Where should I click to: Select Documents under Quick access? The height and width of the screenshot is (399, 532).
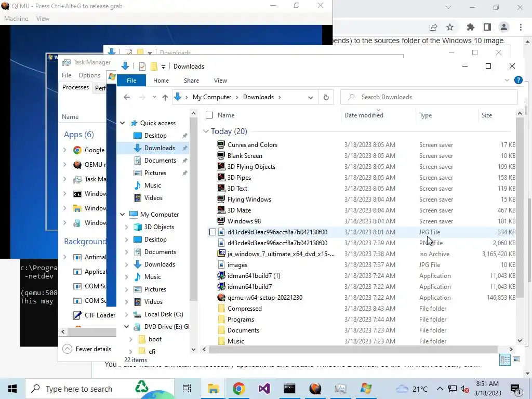[x=160, y=161]
